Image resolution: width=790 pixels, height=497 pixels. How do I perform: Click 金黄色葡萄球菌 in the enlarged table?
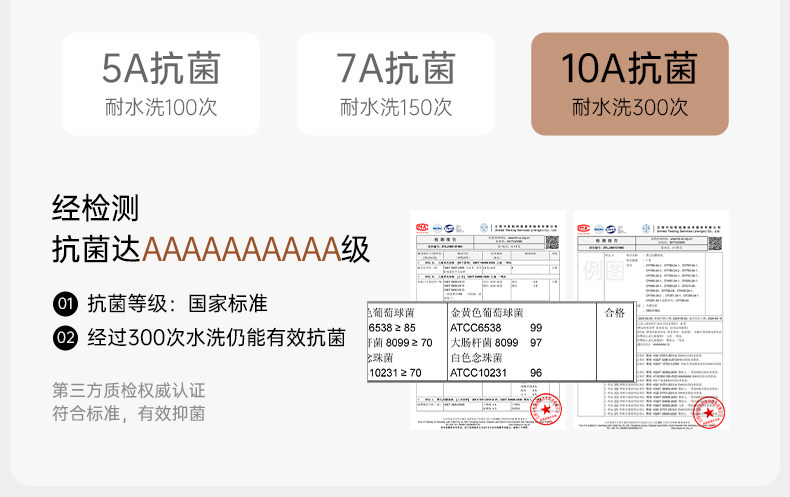[x=487, y=313]
